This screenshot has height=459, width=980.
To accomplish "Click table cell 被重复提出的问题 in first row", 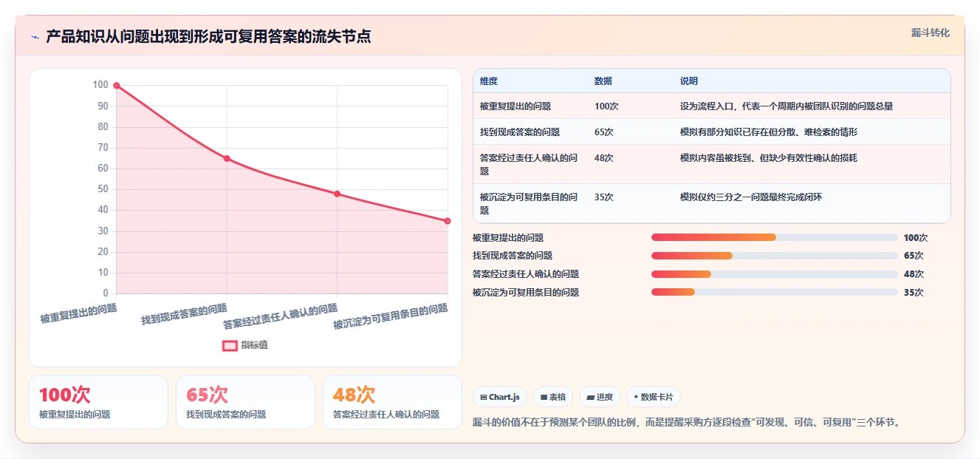I will (x=515, y=106).
